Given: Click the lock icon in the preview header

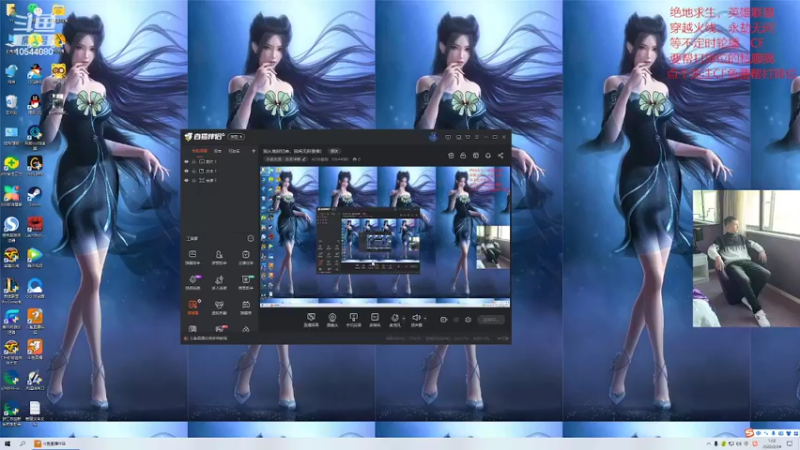Looking at the screenshot, I should tap(463, 156).
